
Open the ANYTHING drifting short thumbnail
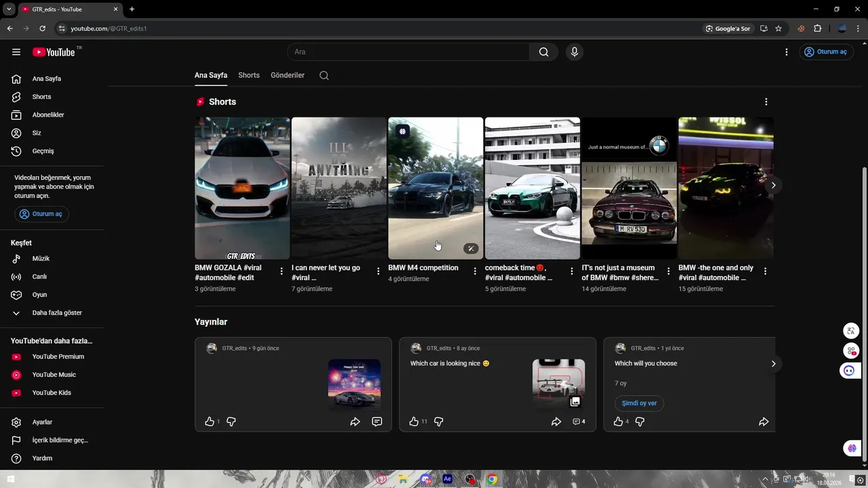338,188
